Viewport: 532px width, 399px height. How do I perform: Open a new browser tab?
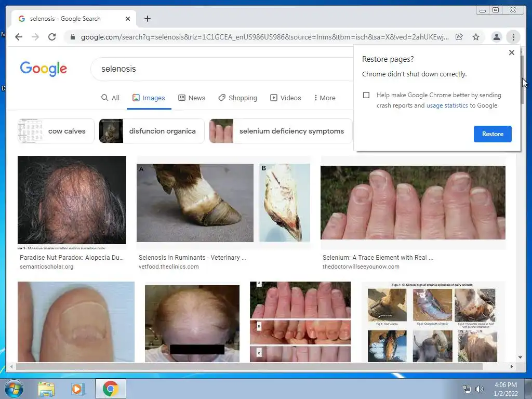coord(147,19)
